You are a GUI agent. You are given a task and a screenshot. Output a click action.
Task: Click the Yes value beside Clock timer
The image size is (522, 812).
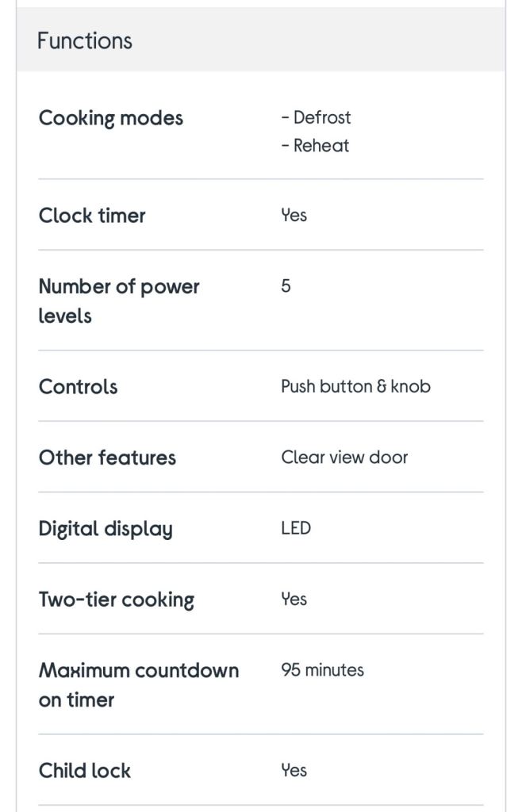(294, 215)
